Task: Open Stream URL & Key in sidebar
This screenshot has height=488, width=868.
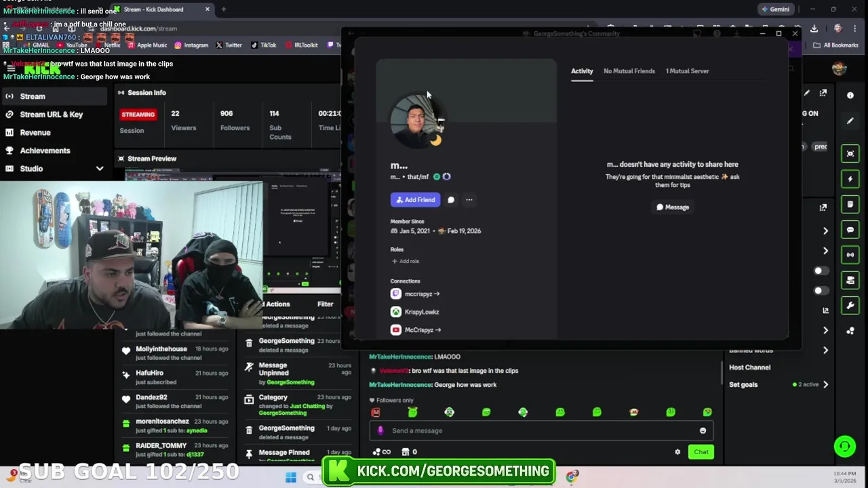Action: coord(53,115)
